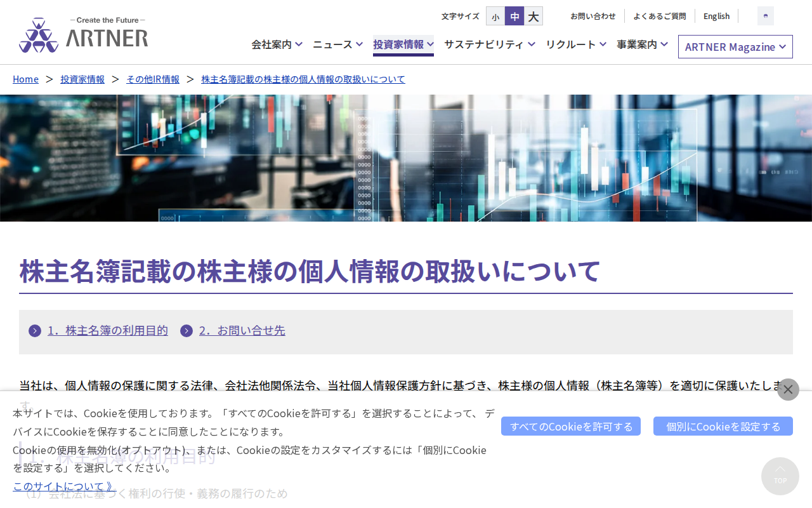Set font size to 大 (large)
This screenshot has width=812, height=508.
tap(534, 17)
